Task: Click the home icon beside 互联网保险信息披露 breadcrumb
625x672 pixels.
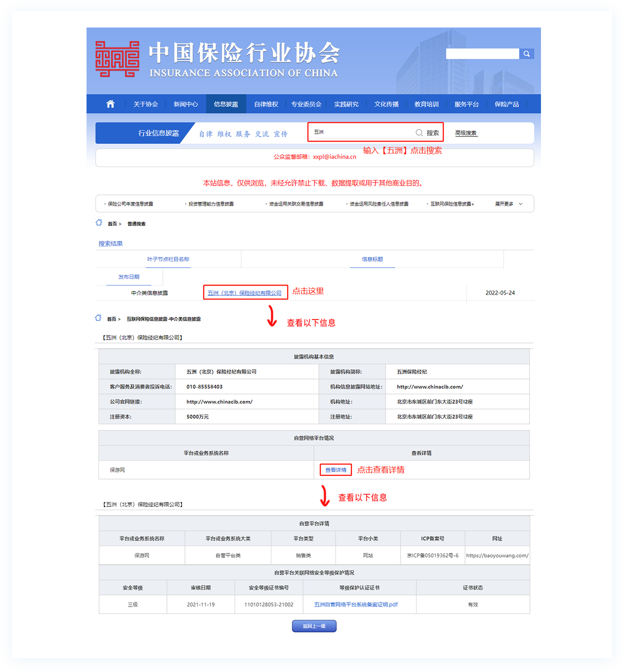Action: (x=98, y=318)
